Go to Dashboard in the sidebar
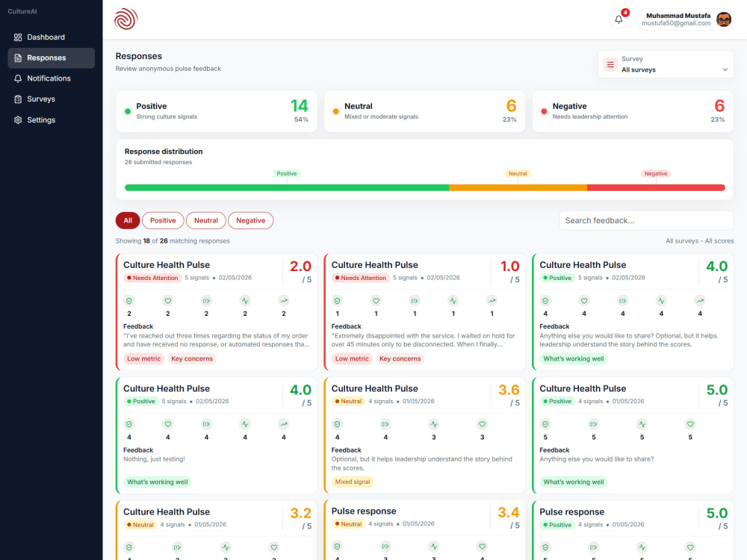The height and width of the screenshot is (560, 747). pyautogui.click(x=51, y=37)
